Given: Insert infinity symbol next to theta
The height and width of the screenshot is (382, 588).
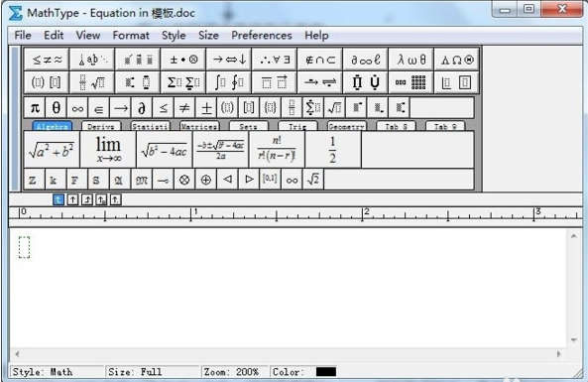Looking at the screenshot, I should (x=77, y=108).
